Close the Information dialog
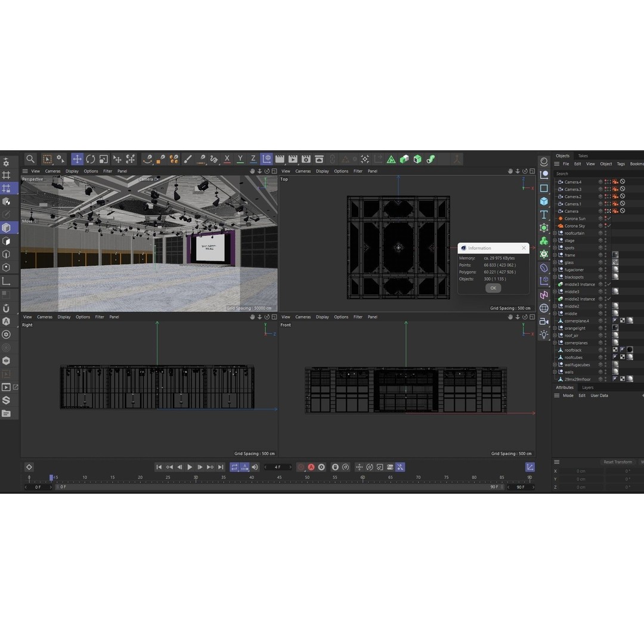This screenshot has height=644, width=644. tap(524, 248)
